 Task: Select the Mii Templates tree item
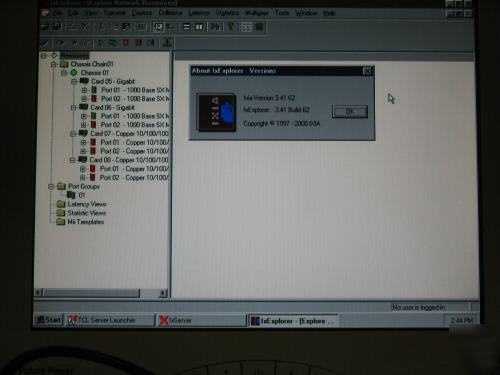click(x=86, y=222)
